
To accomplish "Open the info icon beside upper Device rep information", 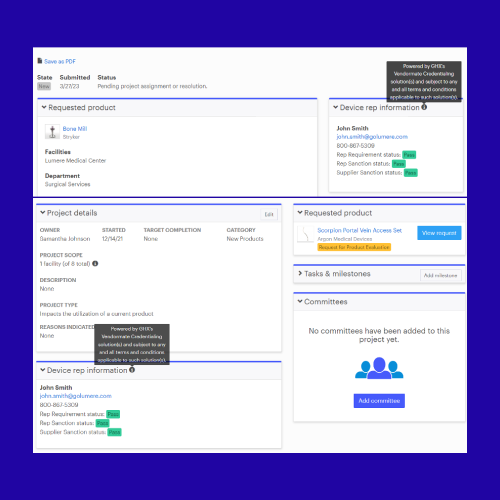I will pos(424,107).
